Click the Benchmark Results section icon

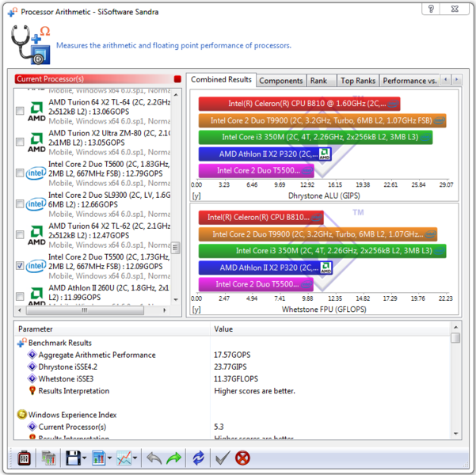point(22,343)
